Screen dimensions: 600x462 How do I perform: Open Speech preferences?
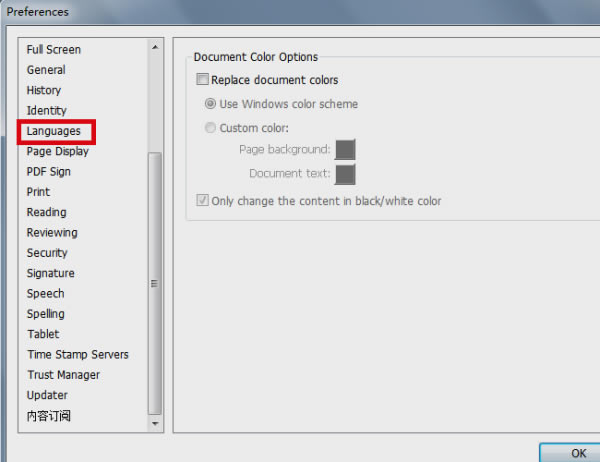(46, 293)
